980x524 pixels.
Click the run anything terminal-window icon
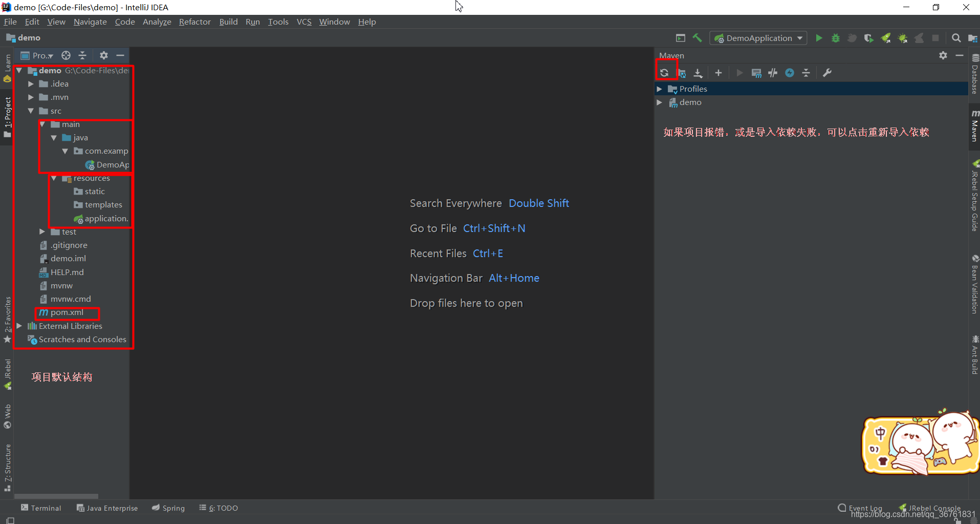click(680, 38)
